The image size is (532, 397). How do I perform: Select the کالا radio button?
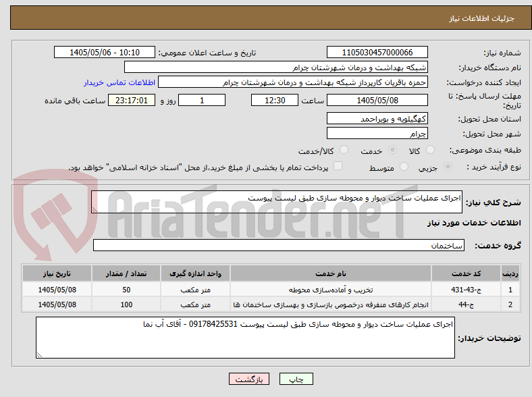tap(430, 150)
